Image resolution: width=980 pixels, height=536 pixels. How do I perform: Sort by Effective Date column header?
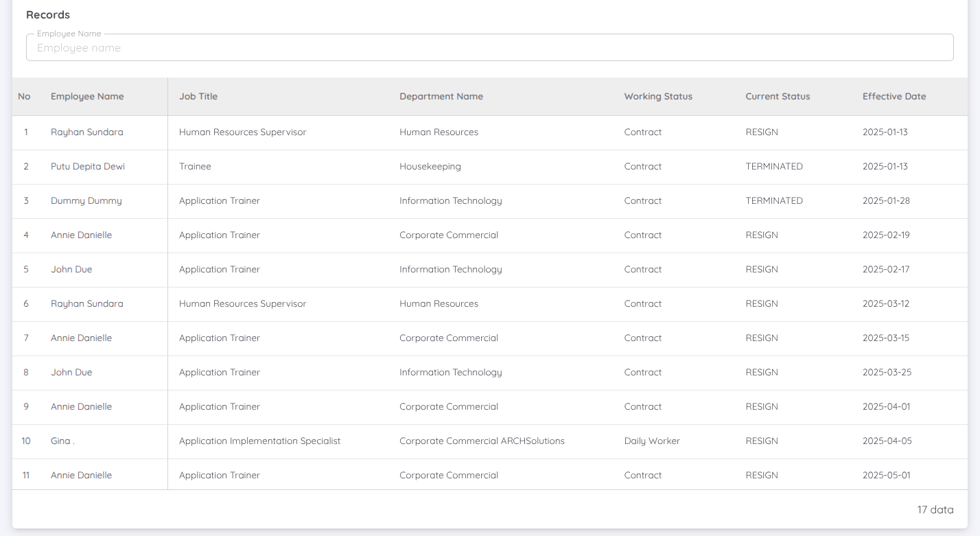[894, 97]
